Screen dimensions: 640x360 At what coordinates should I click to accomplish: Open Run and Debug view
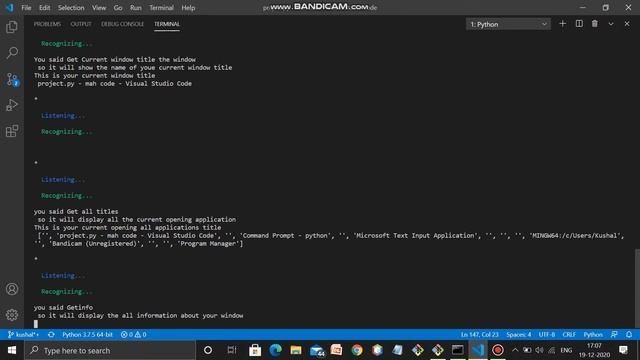click(12, 105)
